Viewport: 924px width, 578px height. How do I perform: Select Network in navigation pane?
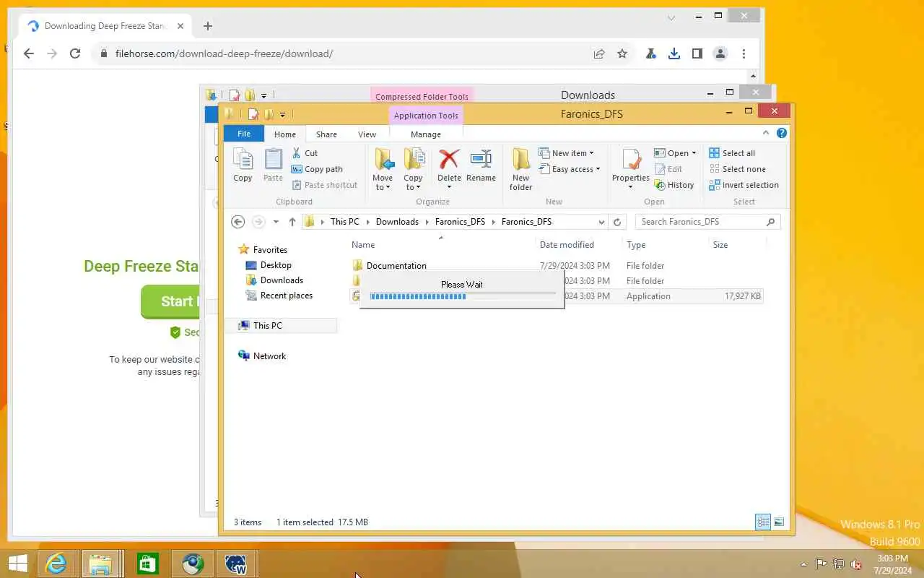coord(269,356)
